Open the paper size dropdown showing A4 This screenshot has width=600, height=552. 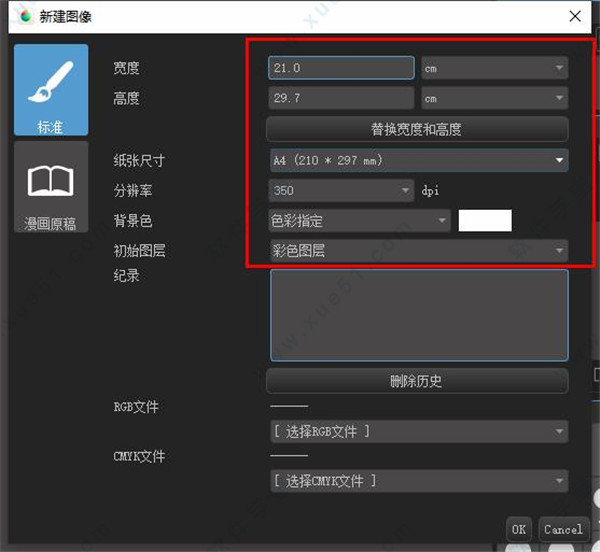coord(419,160)
